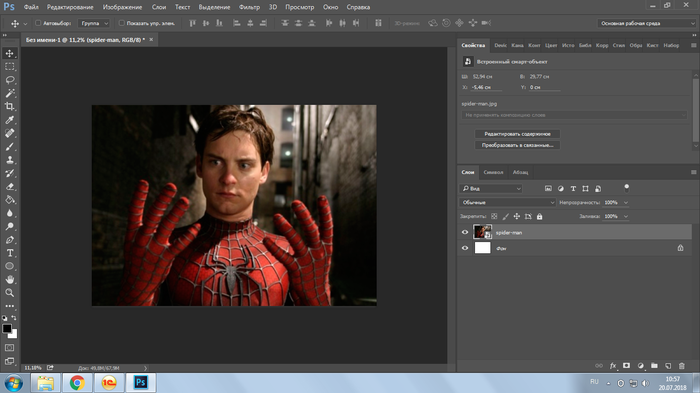Delete the selected layer

(682, 366)
